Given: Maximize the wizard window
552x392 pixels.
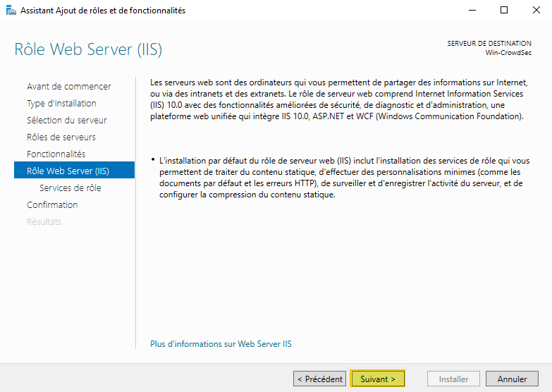Looking at the screenshot, I should tap(503, 11).
